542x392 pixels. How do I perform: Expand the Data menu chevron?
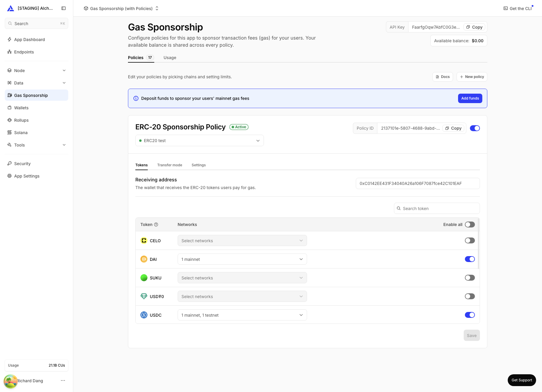point(64,83)
